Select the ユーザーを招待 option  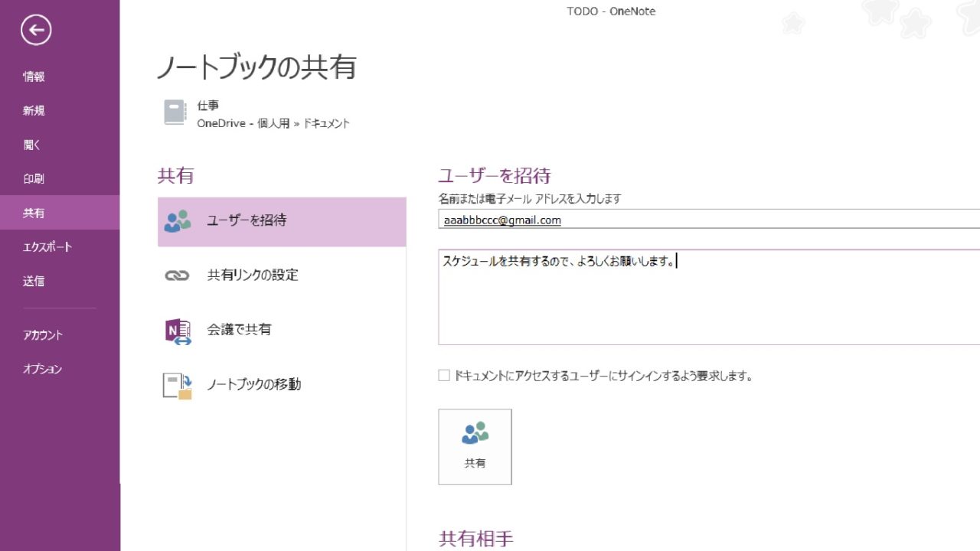click(x=282, y=221)
